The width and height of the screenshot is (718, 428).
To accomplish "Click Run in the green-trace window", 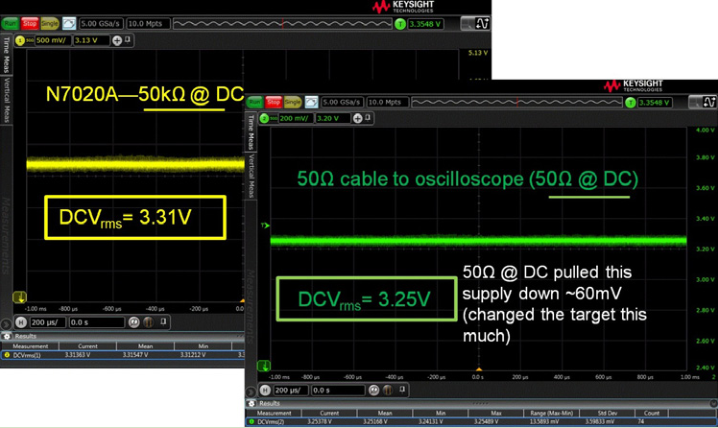I will click(255, 102).
